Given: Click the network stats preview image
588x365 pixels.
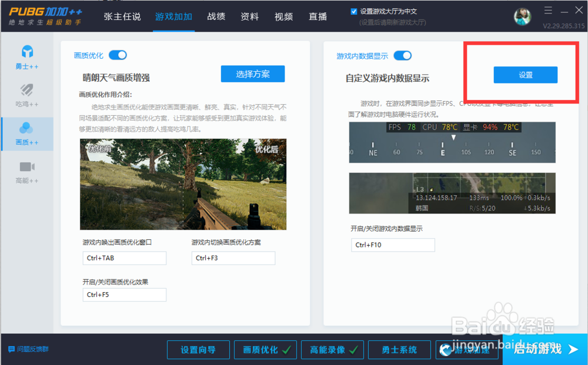Looking at the screenshot, I should click(x=452, y=193).
